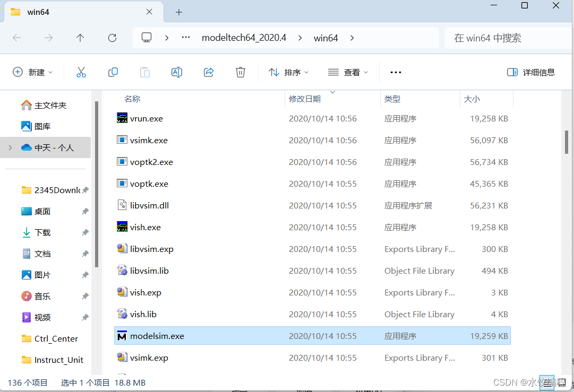Switch to large icons view in status bar

pos(562,383)
